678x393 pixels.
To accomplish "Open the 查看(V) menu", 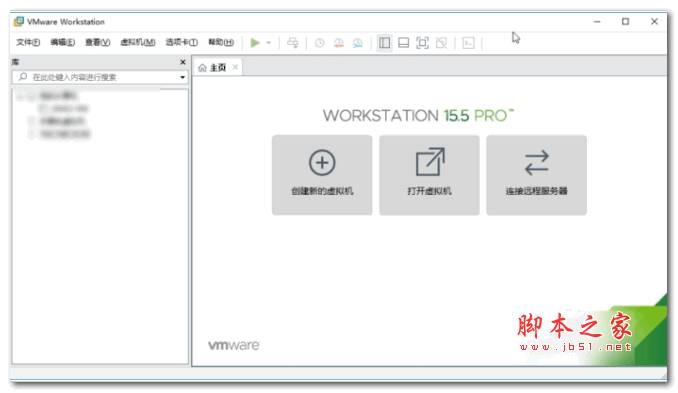I will tap(97, 42).
